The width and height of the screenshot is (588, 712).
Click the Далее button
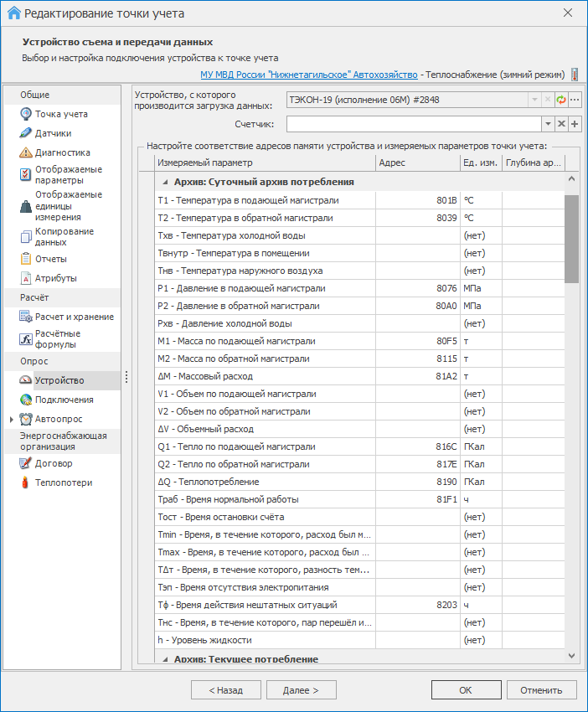[x=301, y=689]
